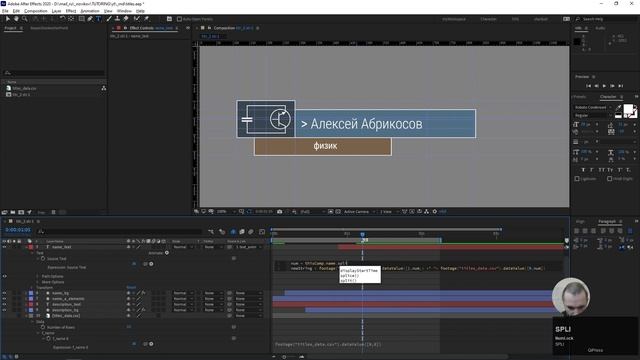Open the Regular font style dropdown
The image size is (640, 360).
pyautogui.click(x=593, y=116)
